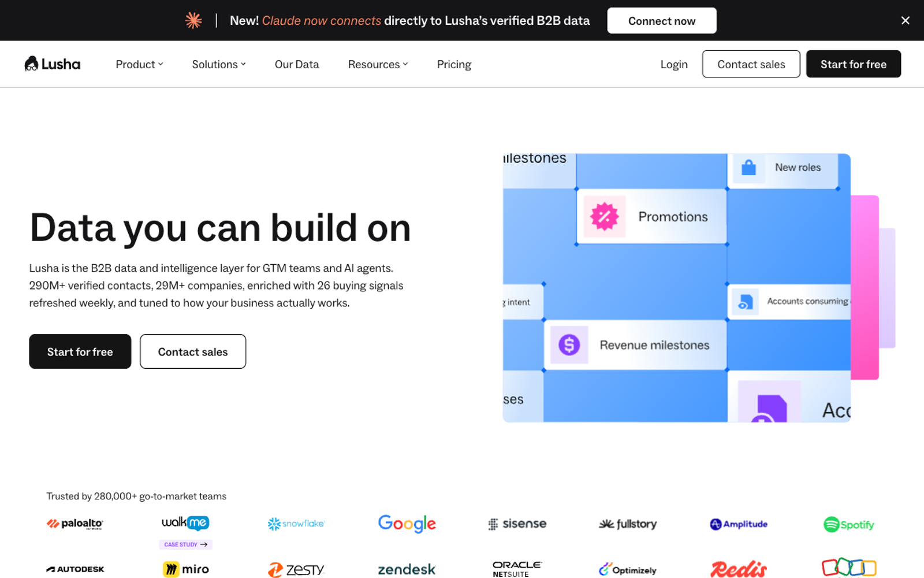924x578 pixels.
Task: Click the Lusha logo
Action: pyautogui.click(x=52, y=64)
